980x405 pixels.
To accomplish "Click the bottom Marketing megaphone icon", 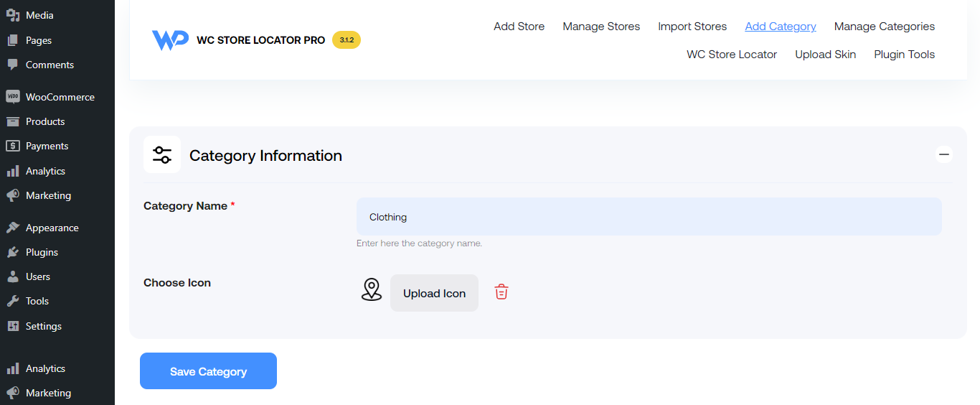I will [13, 393].
